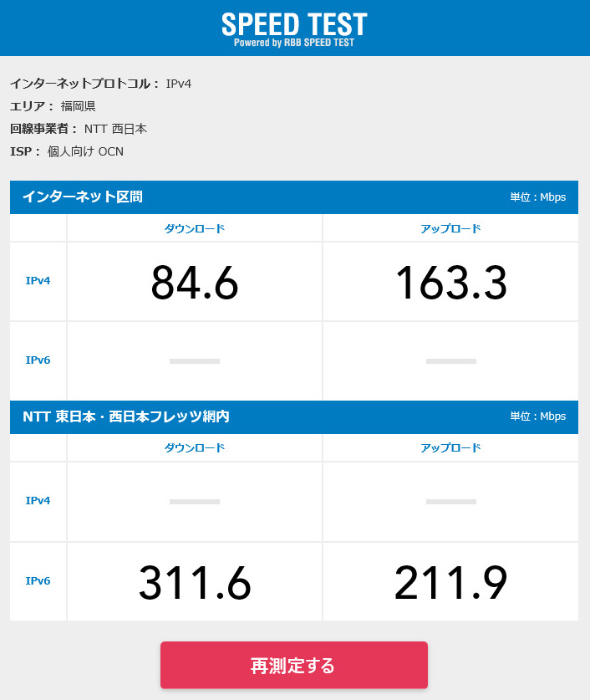Select the 163.3 IPv4 upload result
The height and width of the screenshot is (700, 590).
[x=450, y=283]
